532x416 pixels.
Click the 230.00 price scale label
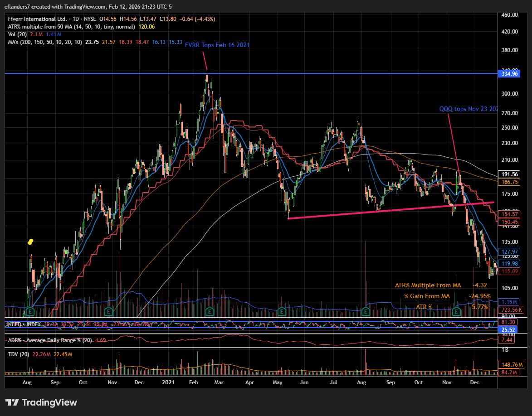(x=510, y=143)
